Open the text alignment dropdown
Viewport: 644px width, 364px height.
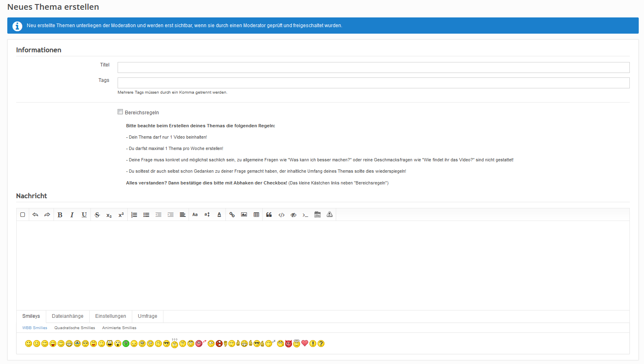(x=183, y=215)
